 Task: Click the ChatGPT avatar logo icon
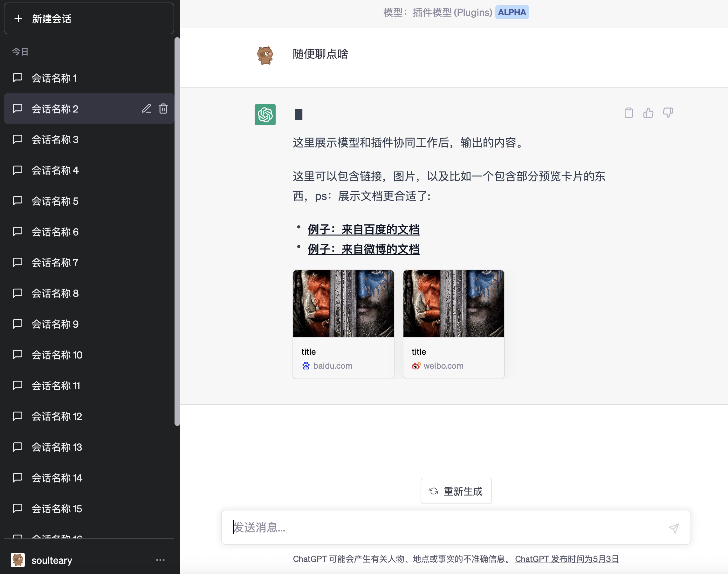[x=265, y=115]
